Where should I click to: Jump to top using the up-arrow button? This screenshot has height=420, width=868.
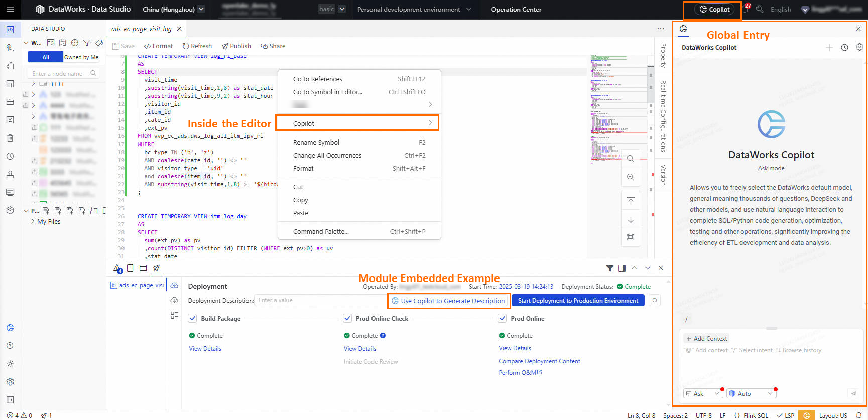tap(631, 201)
